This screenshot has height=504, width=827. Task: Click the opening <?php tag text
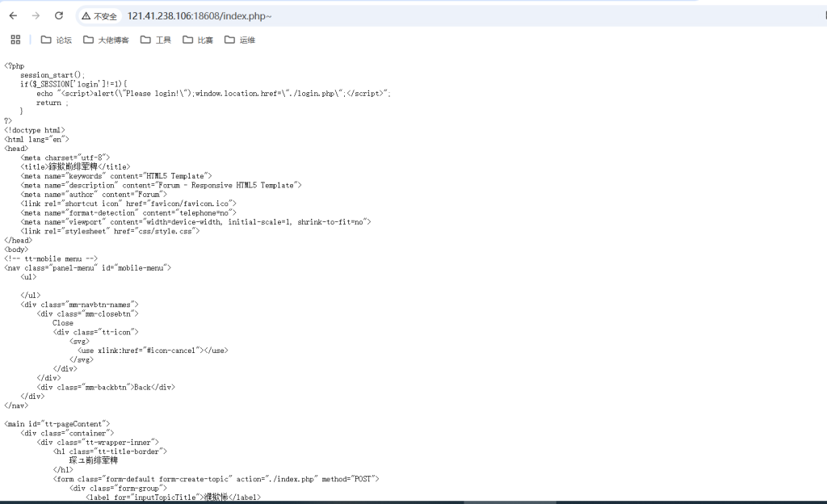[15, 66]
